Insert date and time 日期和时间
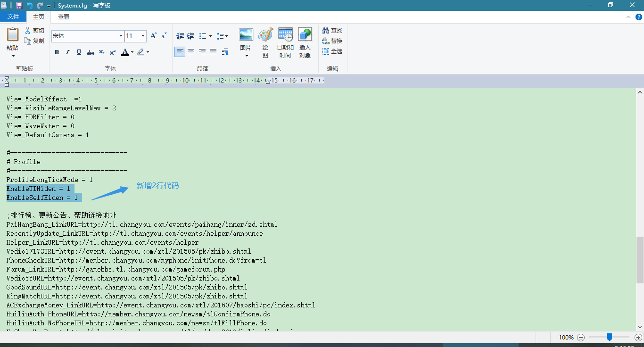644x347 pixels. point(285,43)
